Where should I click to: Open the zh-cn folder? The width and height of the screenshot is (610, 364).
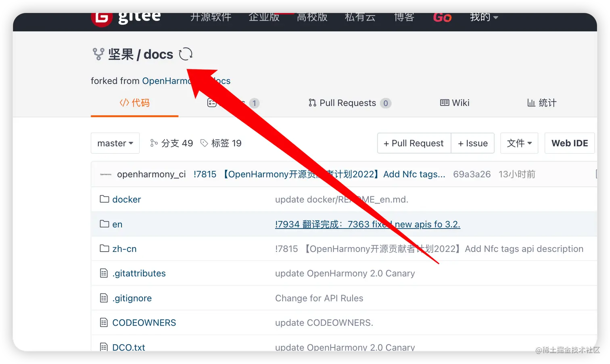(124, 249)
